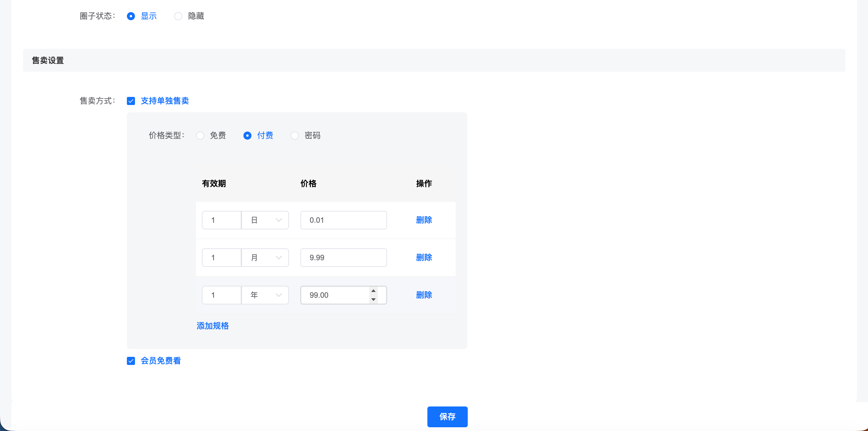
Task: Delete the 0.01 price row
Action: (x=424, y=220)
